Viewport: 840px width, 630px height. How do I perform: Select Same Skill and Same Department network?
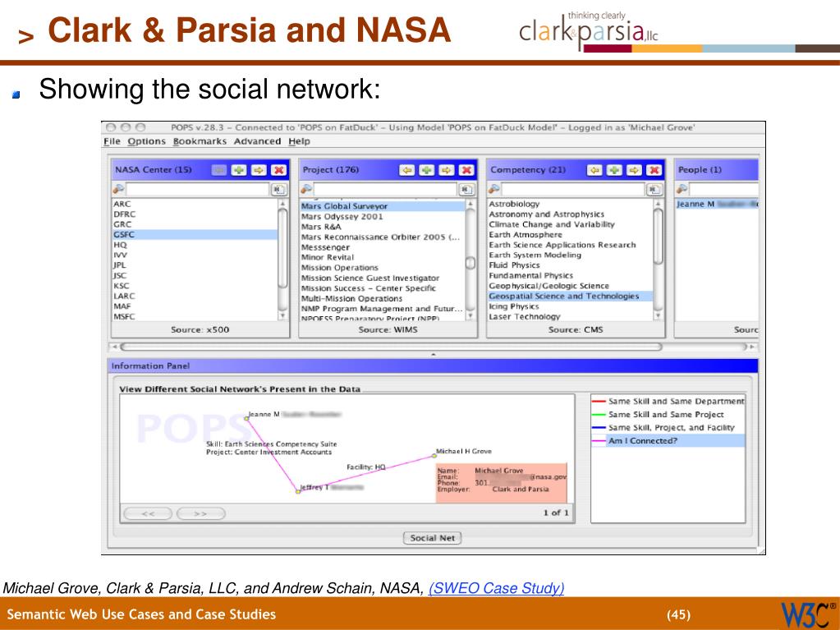coord(668,402)
